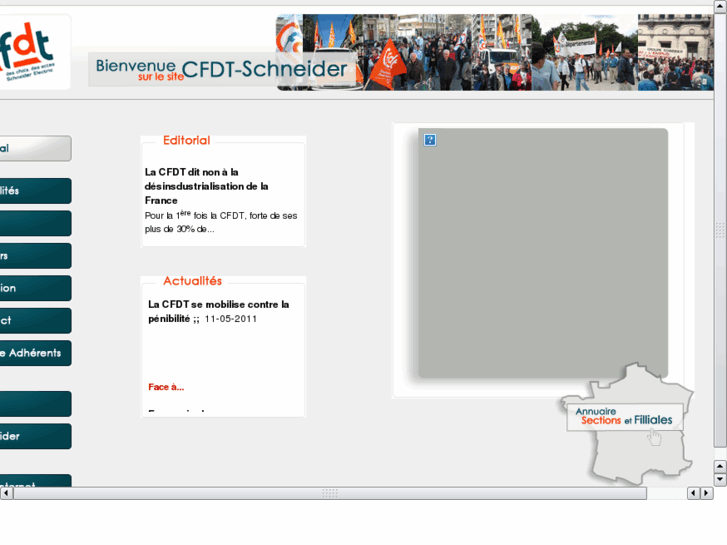Click the horizontal scrollbar thumb
Image resolution: width=727 pixels, height=545 pixels.
330,493
